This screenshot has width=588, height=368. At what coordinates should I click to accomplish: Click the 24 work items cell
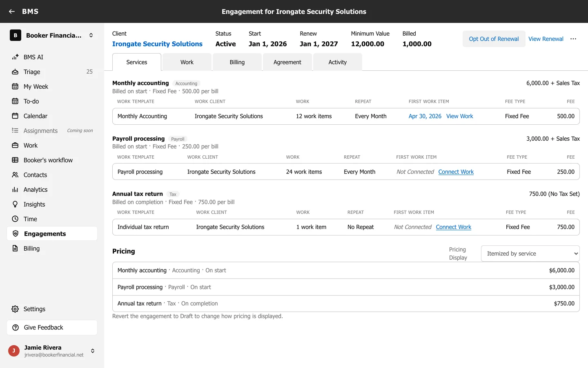pos(304,172)
